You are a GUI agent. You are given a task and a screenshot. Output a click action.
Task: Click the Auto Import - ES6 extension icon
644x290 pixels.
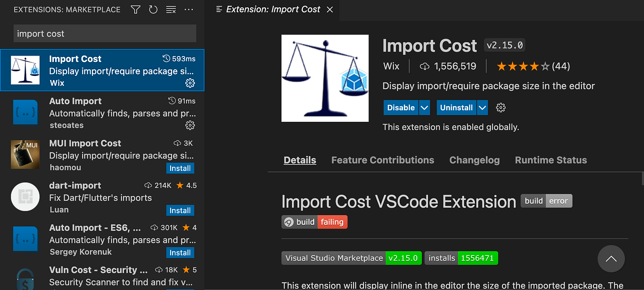[25, 239]
